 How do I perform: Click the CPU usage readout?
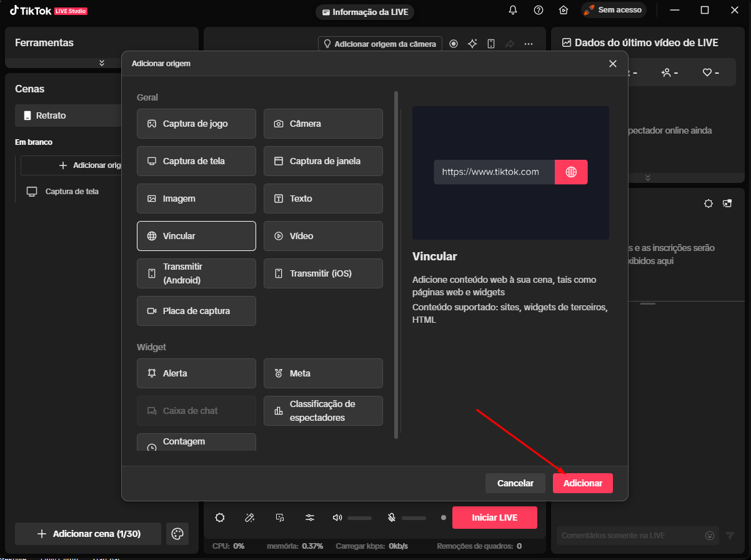pyautogui.click(x=229, y=546)
